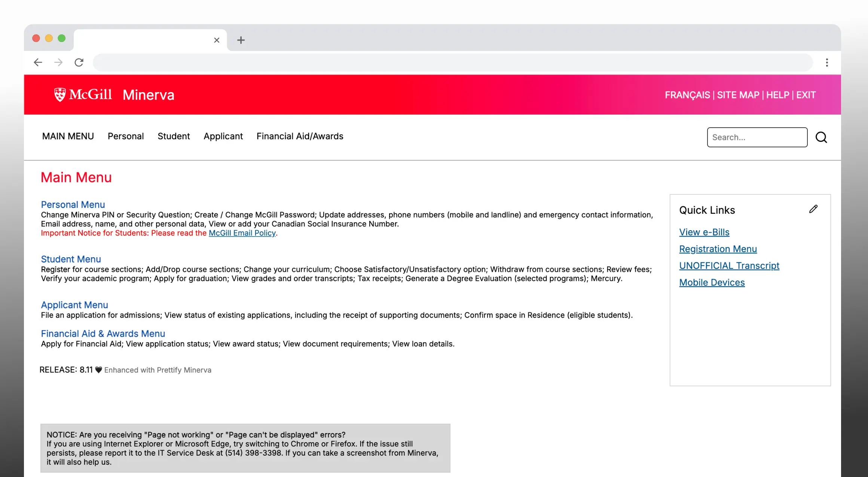Screen dimensions: 868x477
Task: Click the EXIT link in header
Action: click(x=806, y=95)
